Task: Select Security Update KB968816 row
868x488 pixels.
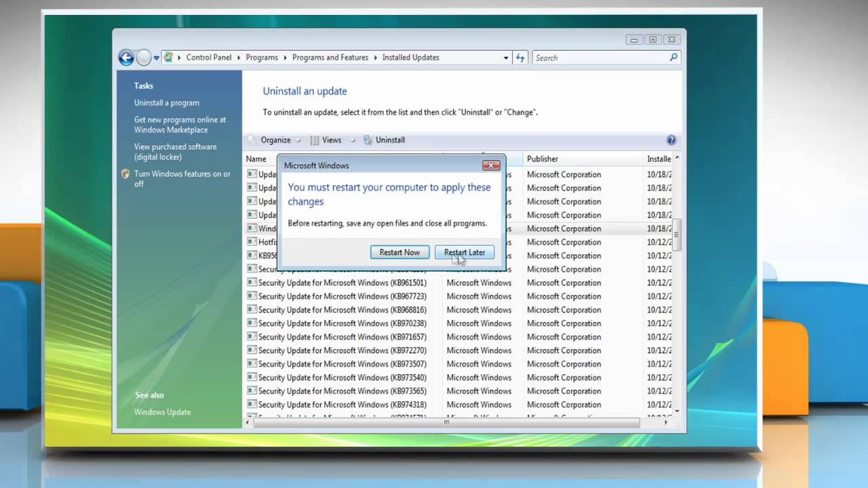Action: coord(458,310)
